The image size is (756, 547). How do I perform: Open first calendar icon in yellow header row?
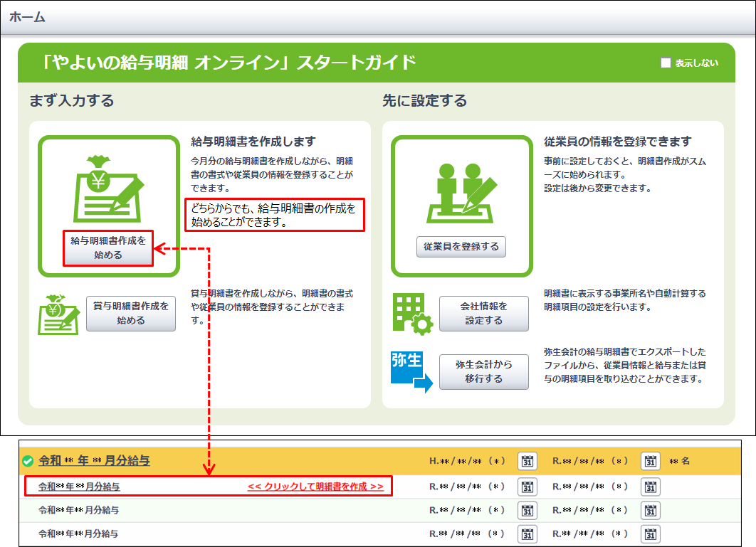coord(527,461)
